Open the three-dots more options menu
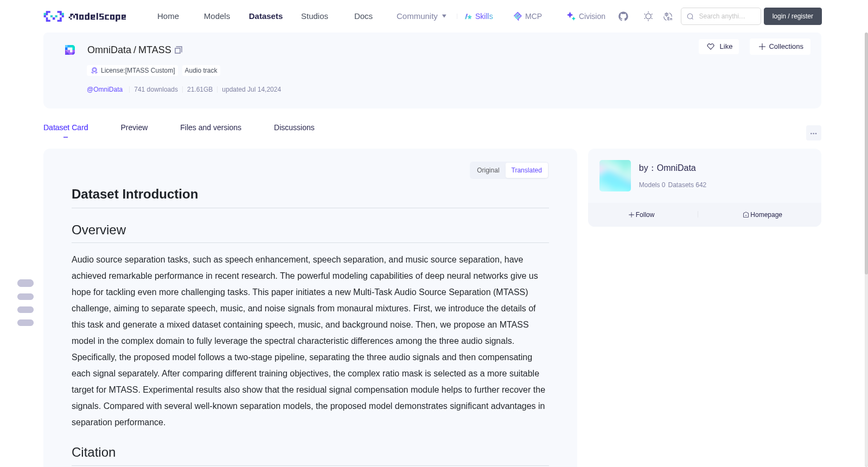The width and height of the screenshot is (868, 467). (x=813, y=133)
